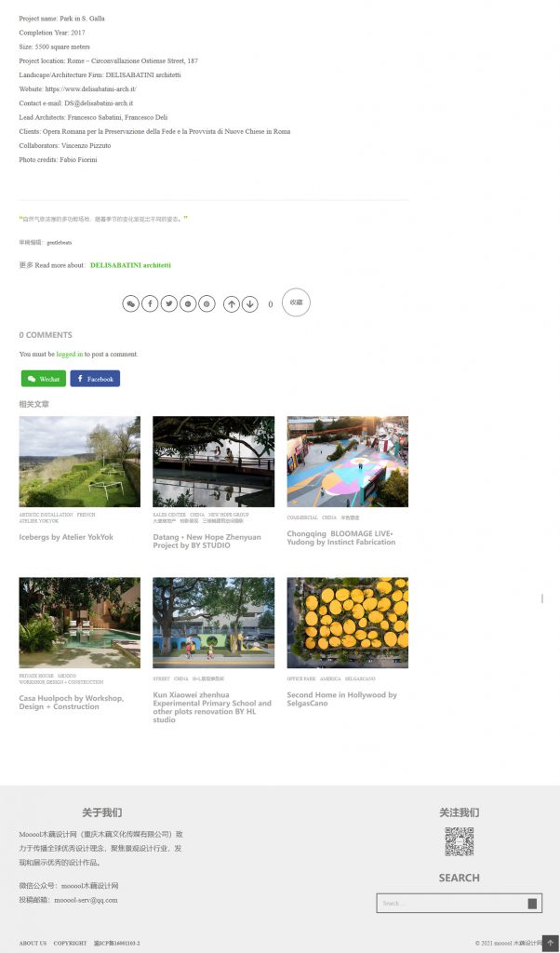Click the blue Facebook login button
The height and width of the screenshot is (953, 560).
pos(95,379)
